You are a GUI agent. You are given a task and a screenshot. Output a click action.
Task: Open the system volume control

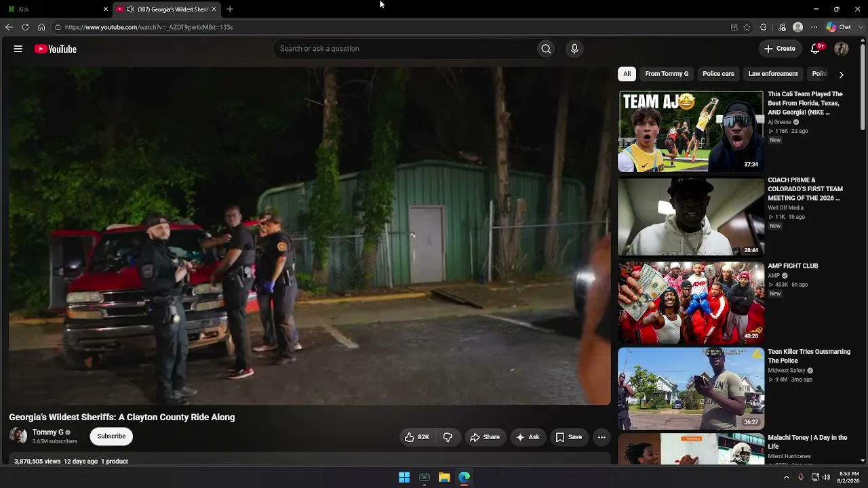826,477
